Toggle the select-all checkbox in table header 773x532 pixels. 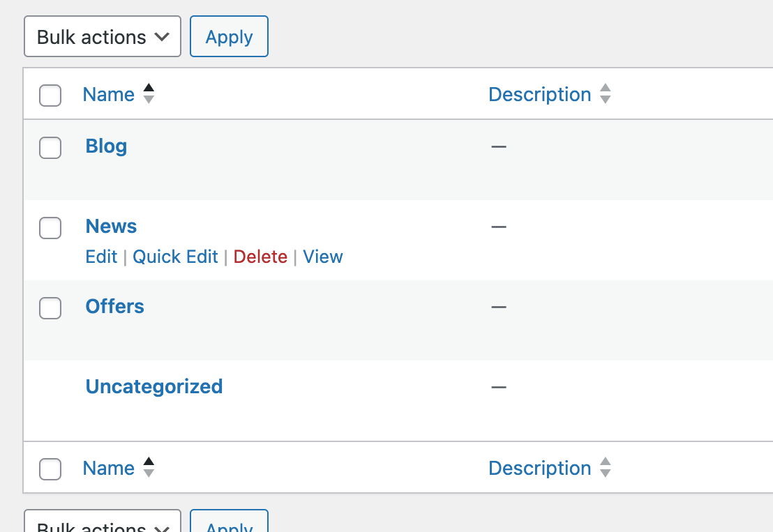click(x=50, y=96)
